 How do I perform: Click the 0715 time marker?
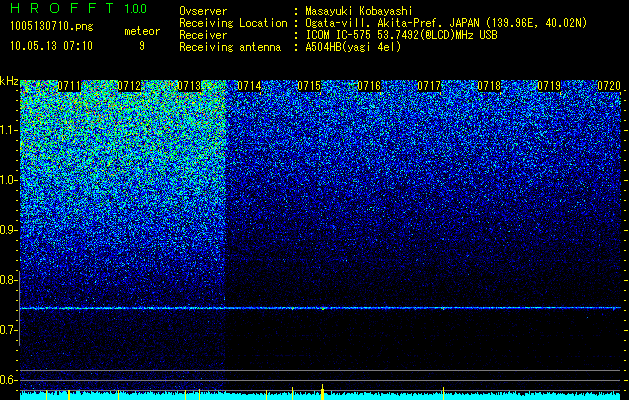click(309, 86)
